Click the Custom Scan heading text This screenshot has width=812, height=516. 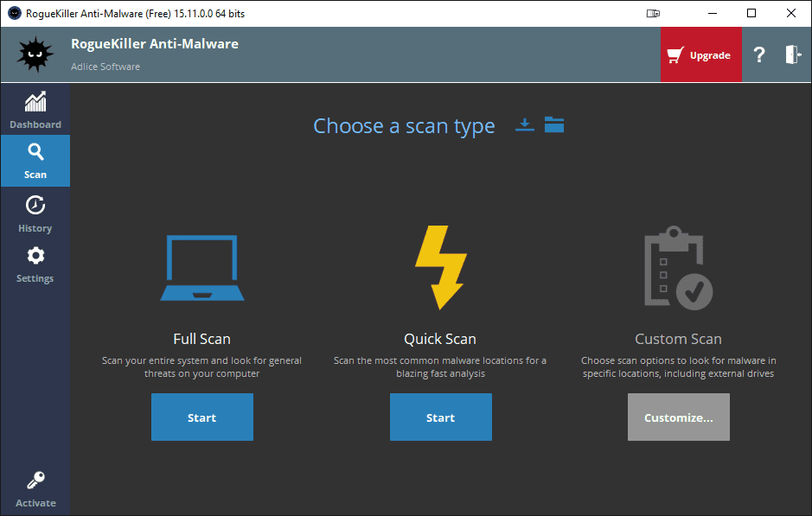pyautogui.click(x=678, y=339)
